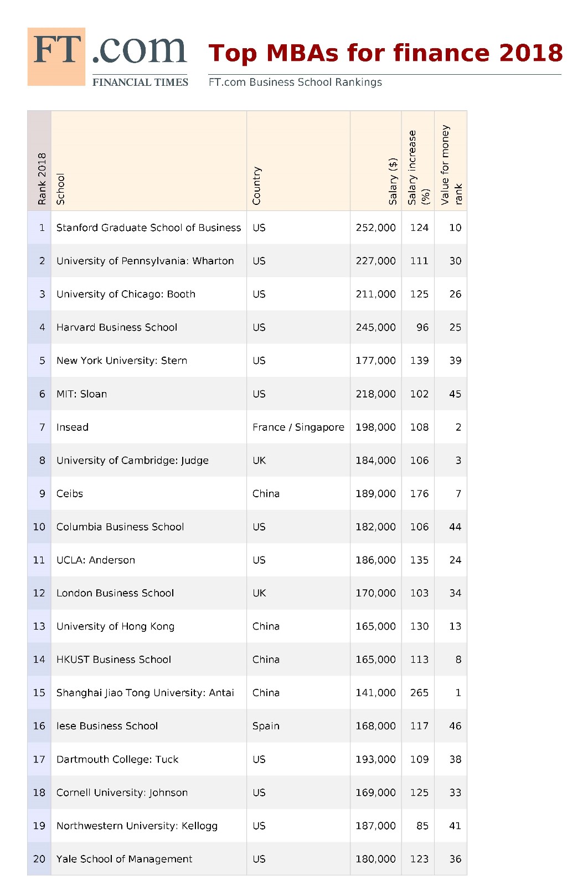This screenshot has width=588, height=886.
Task: Click Shanghai Jiao Tong's salary 141,000
Action: [x=376, y=693]
